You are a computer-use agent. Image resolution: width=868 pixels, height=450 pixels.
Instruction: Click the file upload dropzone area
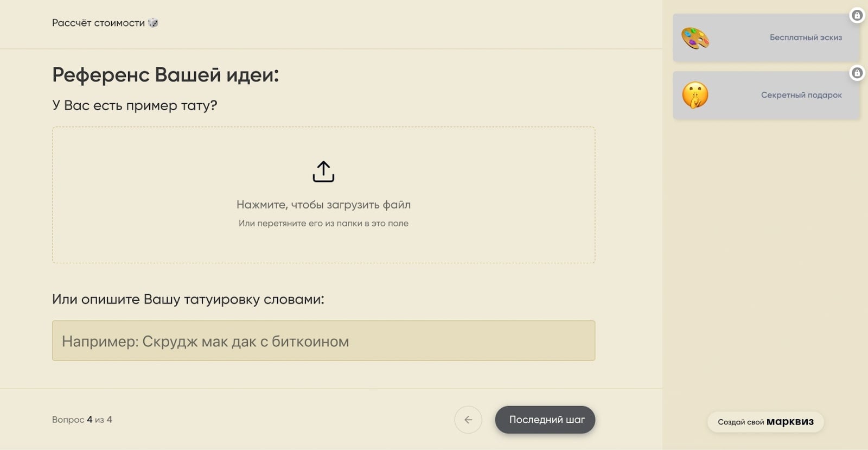click(x=324, y=195)
